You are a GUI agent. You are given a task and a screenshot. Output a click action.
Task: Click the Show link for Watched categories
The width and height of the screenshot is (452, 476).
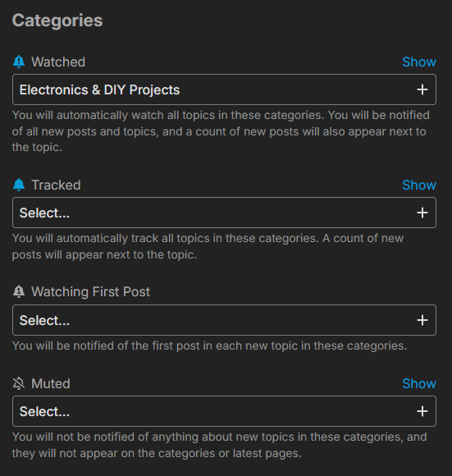pyautogui.click(x=419, y=62)
